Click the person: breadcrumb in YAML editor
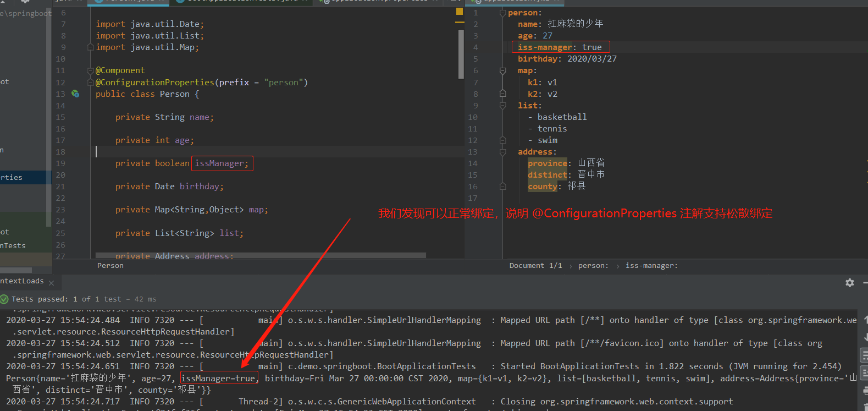 (x=593, y=266)
